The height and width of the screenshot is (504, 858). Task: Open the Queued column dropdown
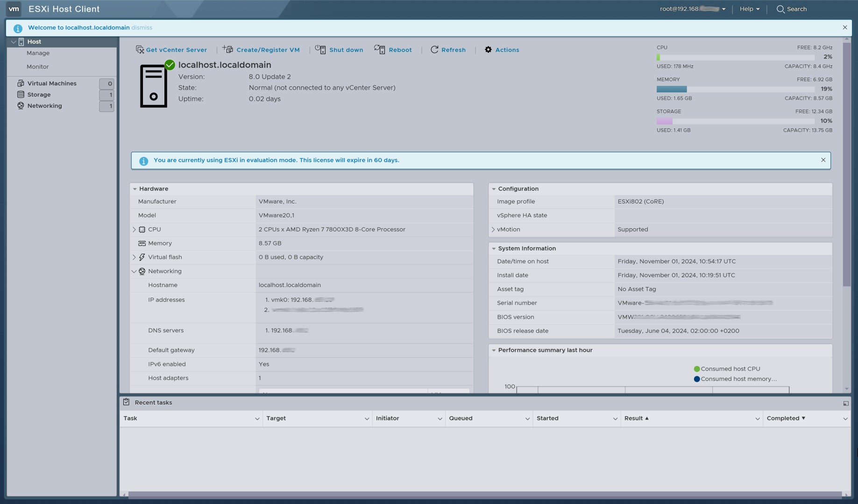click(x=527, y=419)
